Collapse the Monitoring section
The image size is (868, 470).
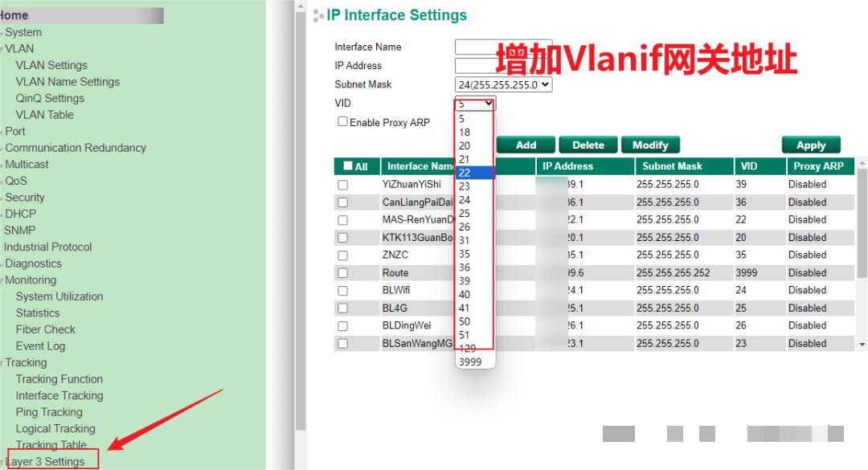31,280
